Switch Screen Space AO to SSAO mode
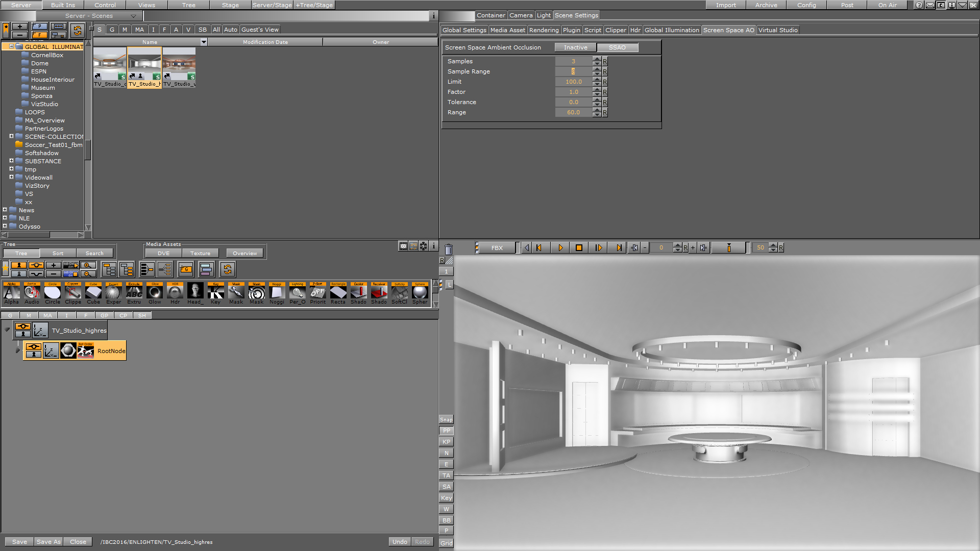Viewport: 980px width, 551px height. (x=617, y=47)
